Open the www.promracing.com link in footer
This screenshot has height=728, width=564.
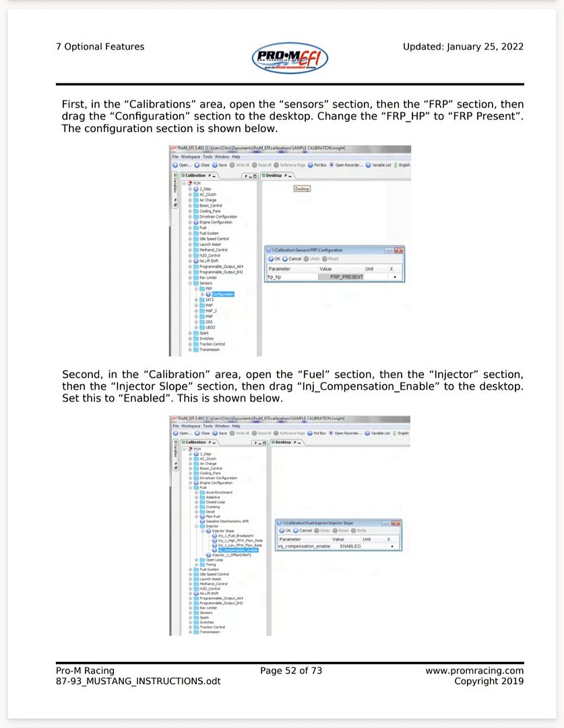[x=474, y=671]
